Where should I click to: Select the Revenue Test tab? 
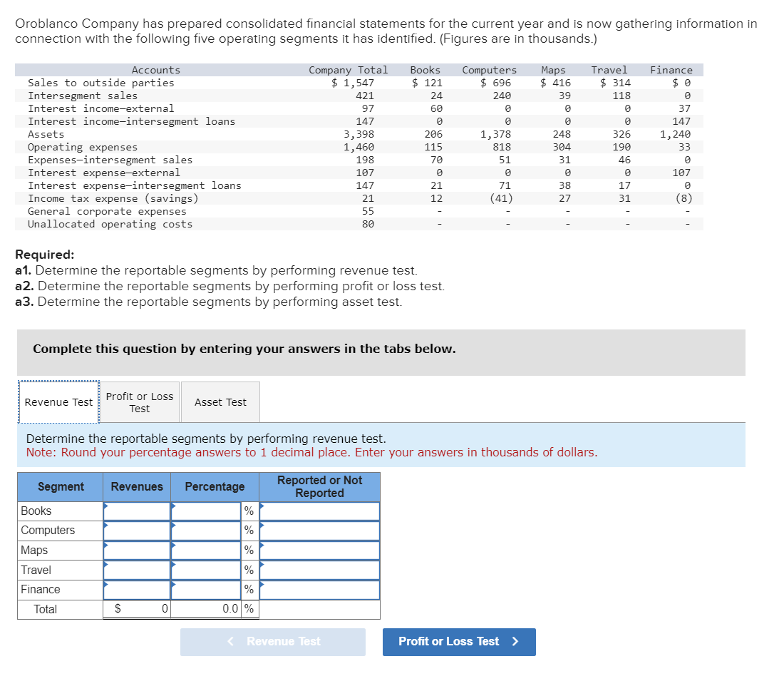pos(58,401)
